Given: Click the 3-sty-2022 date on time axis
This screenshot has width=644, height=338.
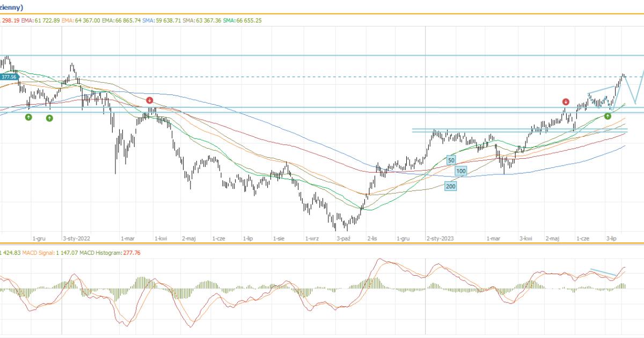Looking at the screenshot, I should click(77, 238).
